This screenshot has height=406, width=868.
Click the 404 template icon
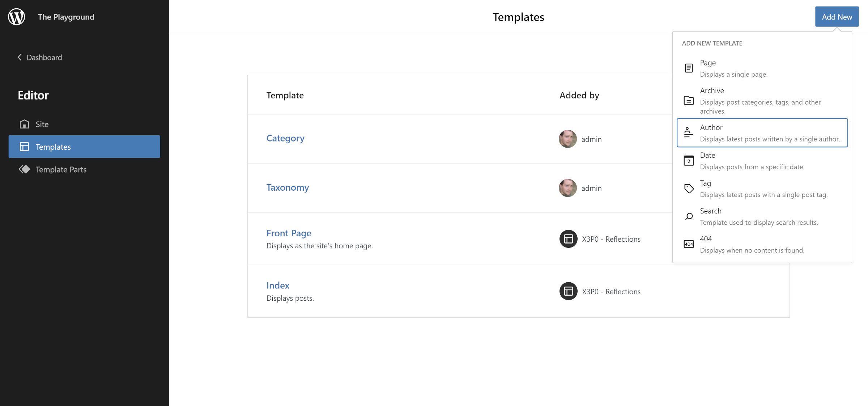[689, 244]
